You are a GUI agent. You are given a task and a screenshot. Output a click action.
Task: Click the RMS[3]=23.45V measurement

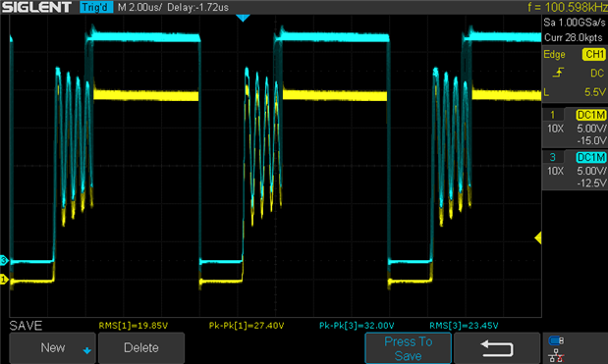[464, 326]
